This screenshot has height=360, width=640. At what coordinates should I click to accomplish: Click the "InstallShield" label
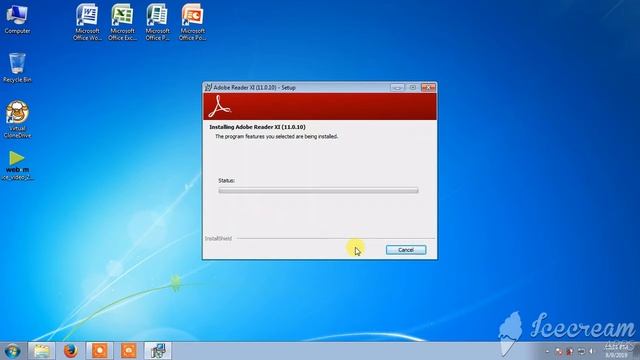click(x=218, y=238)
